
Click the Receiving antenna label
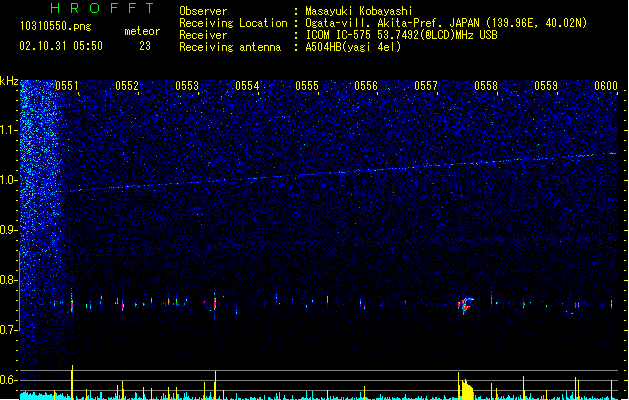[x=230, y=47]
